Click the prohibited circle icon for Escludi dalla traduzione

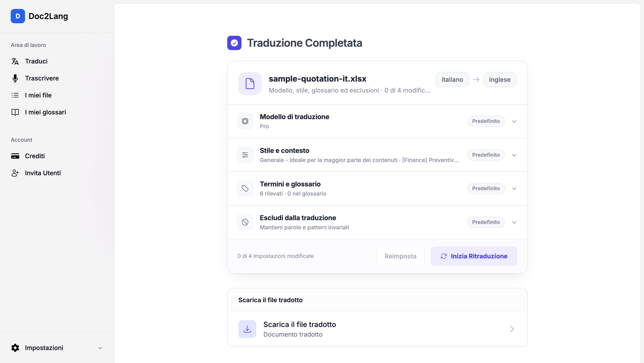(x=245, y=222)
